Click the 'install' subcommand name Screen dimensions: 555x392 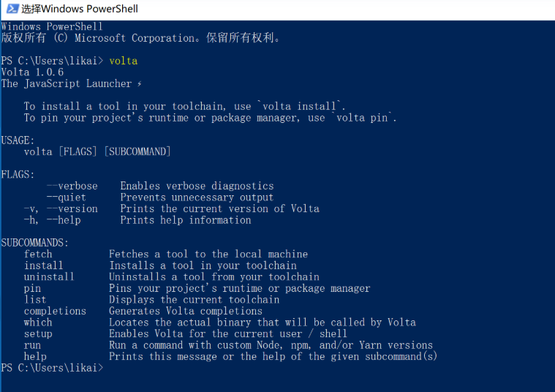pyautogui.click(x=43, y=265)
